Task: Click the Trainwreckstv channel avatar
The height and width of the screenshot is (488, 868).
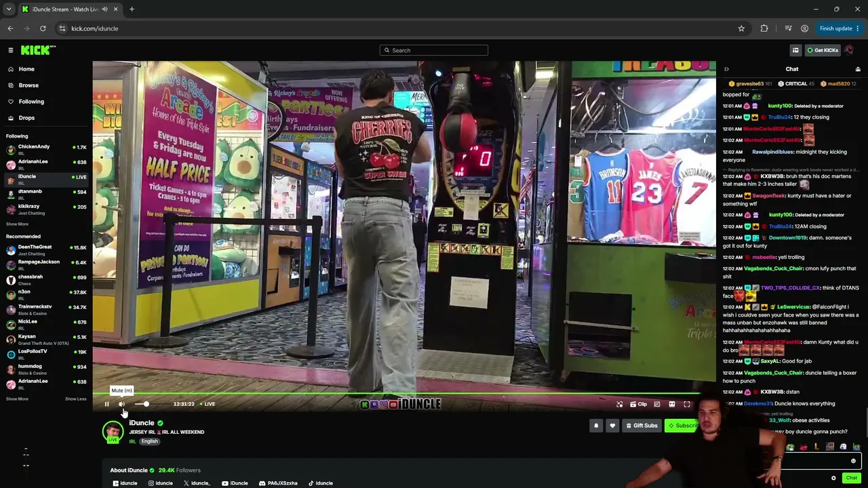Action: pos(11,309)
